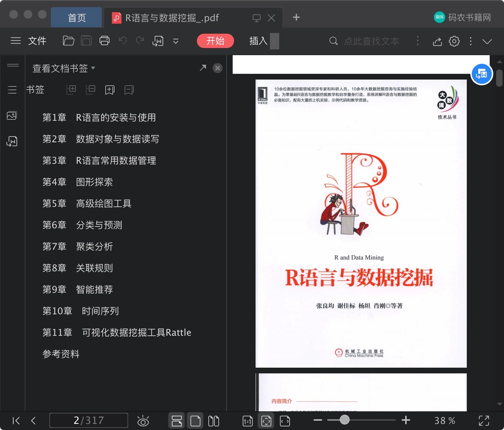Open bookmark 第9章 智能推荐

78,290
